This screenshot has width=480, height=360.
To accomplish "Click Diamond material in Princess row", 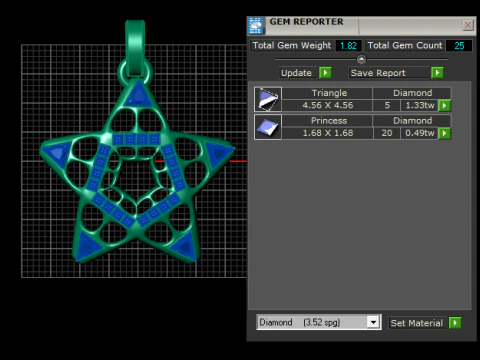I will [412, 121].
